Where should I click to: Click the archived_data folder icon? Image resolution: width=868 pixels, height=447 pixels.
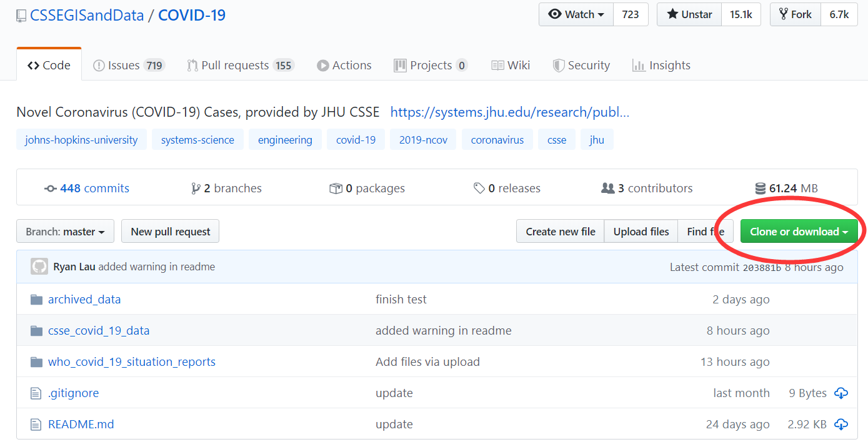coord(36,300)
